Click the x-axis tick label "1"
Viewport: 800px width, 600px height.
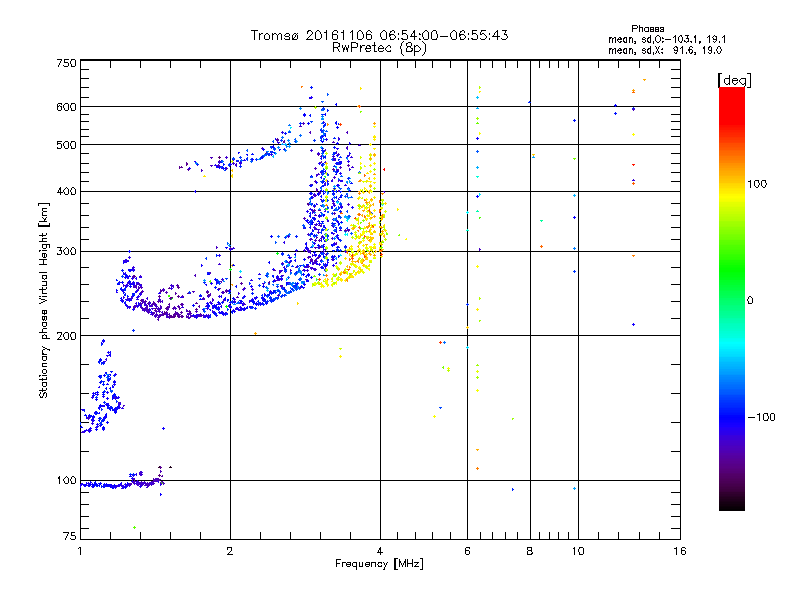tap(80, 551)
